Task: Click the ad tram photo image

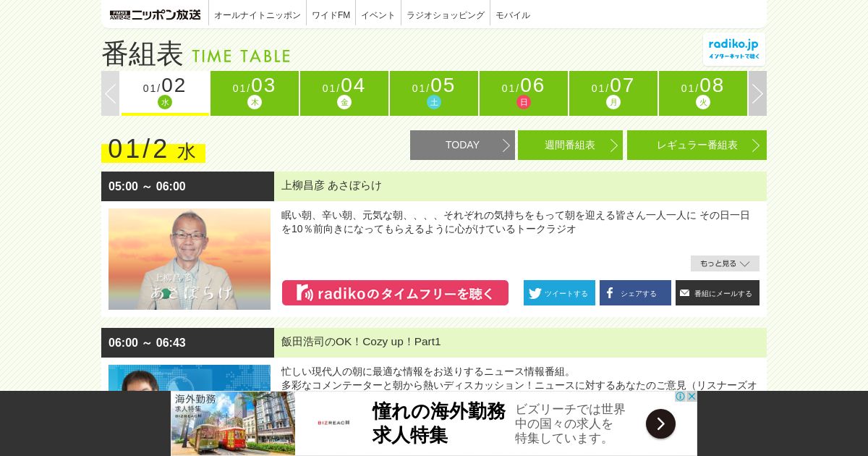Action: pos(233,423)
